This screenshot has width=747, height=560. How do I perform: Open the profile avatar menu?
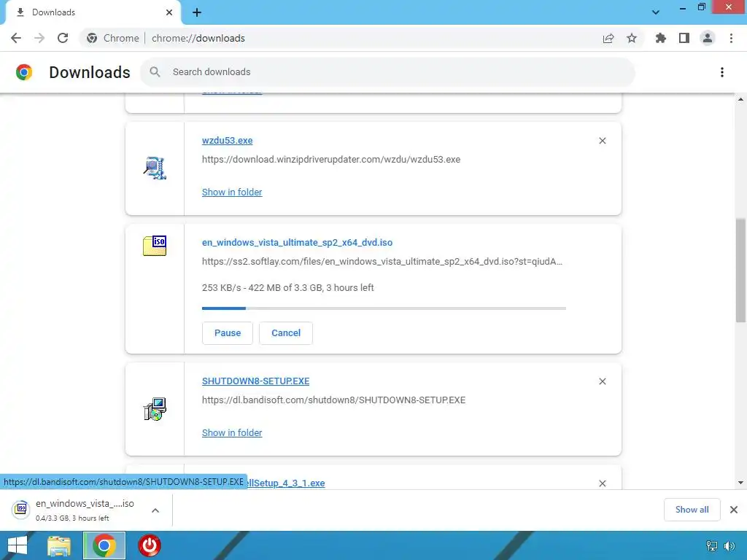(708, 38)
